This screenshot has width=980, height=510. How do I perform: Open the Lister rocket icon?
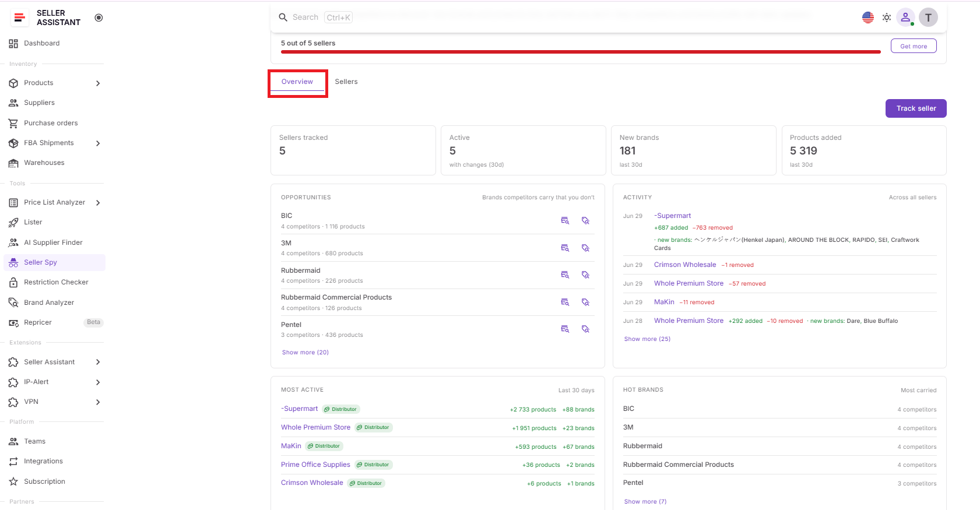click(13, 223)
